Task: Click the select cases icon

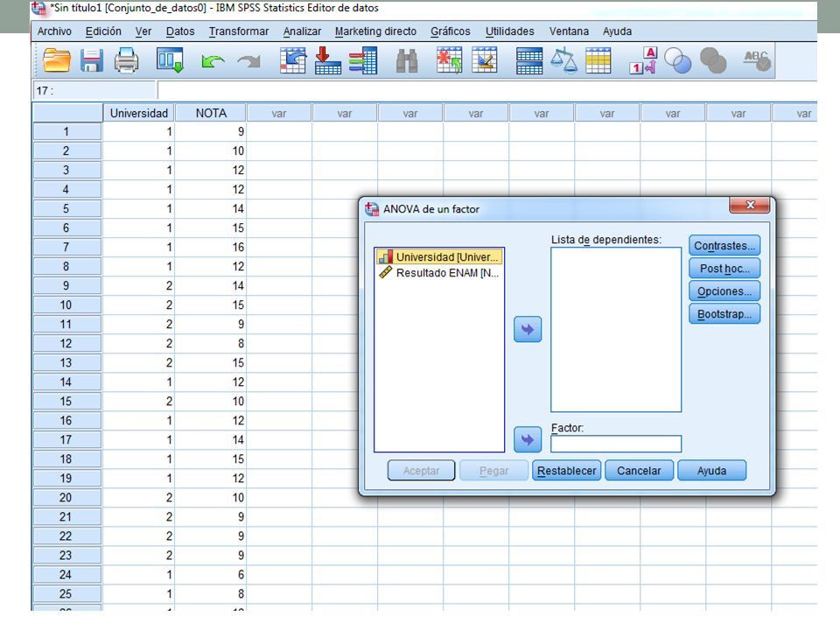Action: click(598, 60)
